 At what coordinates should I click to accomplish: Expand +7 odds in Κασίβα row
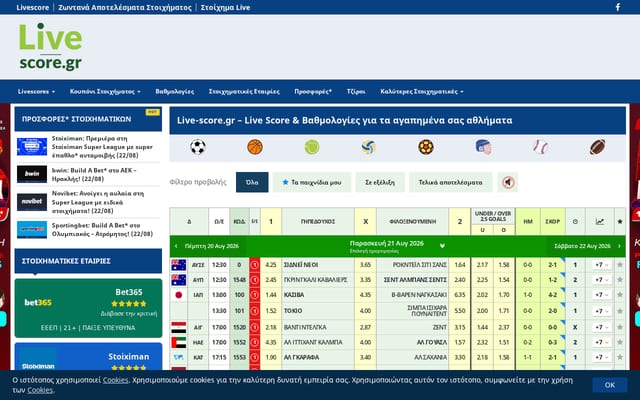(x=602, y=295)
